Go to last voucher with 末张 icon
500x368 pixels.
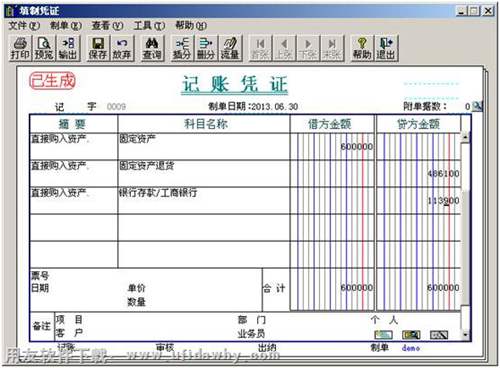pyautogui.click(x=332, y=48)
